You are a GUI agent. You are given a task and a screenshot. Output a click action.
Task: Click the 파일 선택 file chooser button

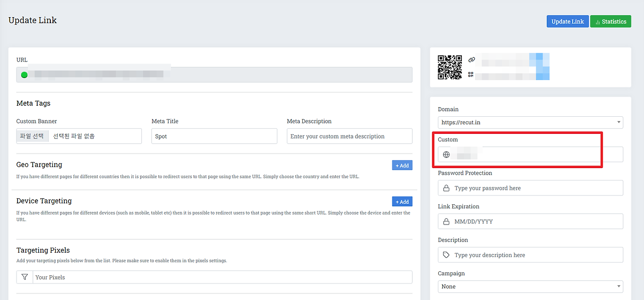(x=33, y=136)
